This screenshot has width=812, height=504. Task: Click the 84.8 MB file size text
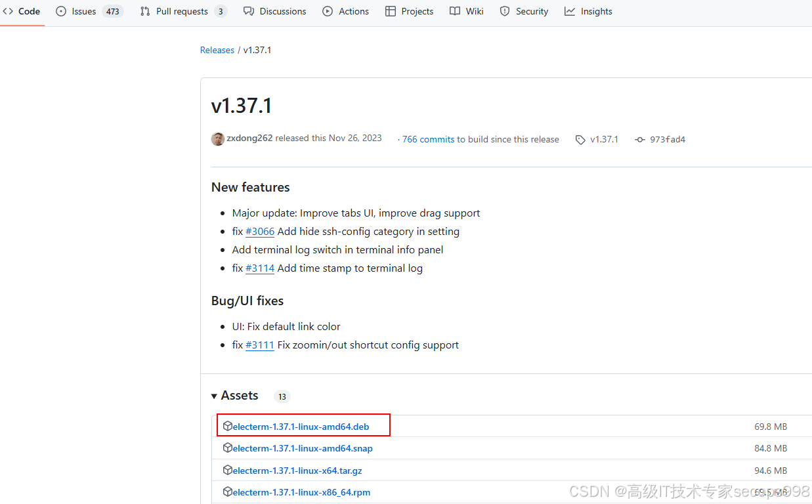coord(771,448)
